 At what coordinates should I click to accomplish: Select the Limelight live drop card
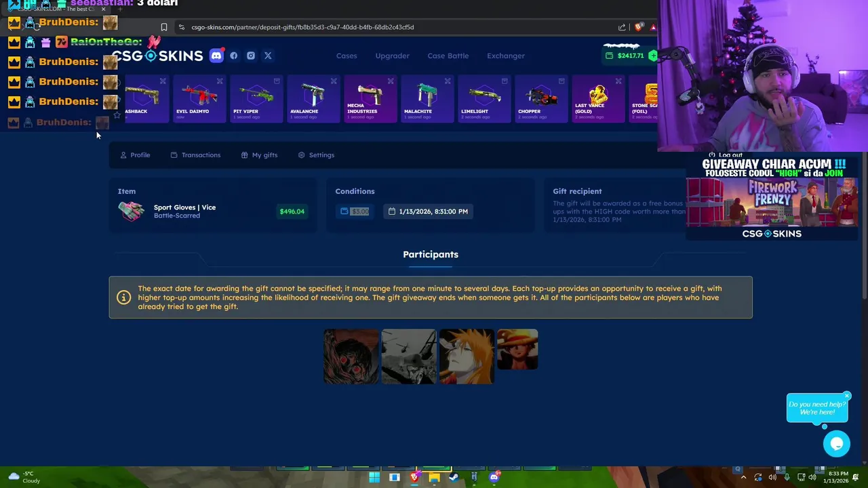484,99
